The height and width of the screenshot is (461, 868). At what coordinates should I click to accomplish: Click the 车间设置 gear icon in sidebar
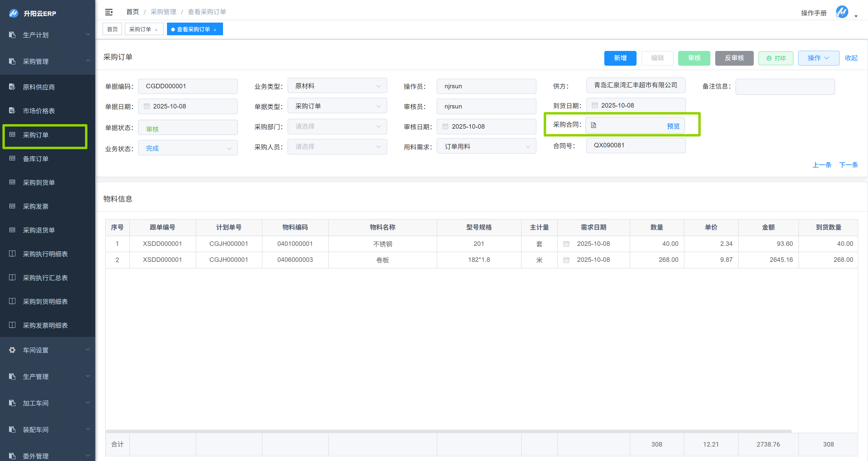coord(12,350)
